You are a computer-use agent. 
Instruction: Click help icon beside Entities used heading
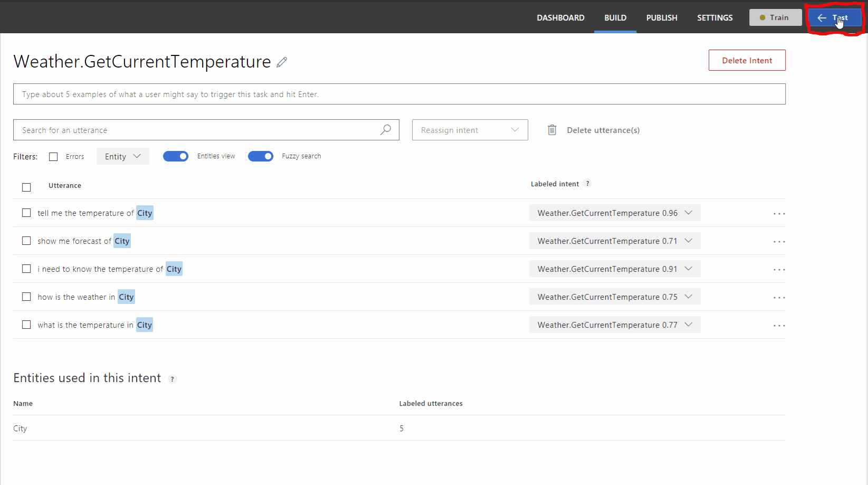(x=172, y=379)
